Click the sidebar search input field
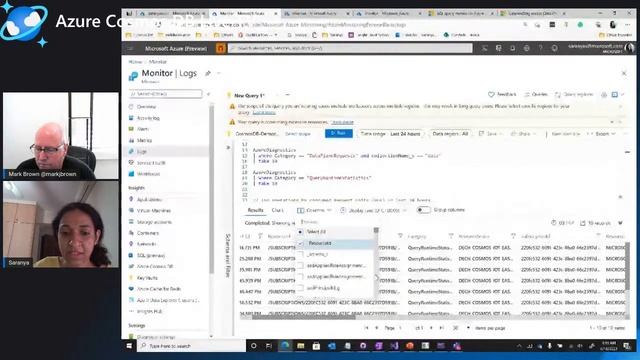640x360 pixels. (165, 94)
